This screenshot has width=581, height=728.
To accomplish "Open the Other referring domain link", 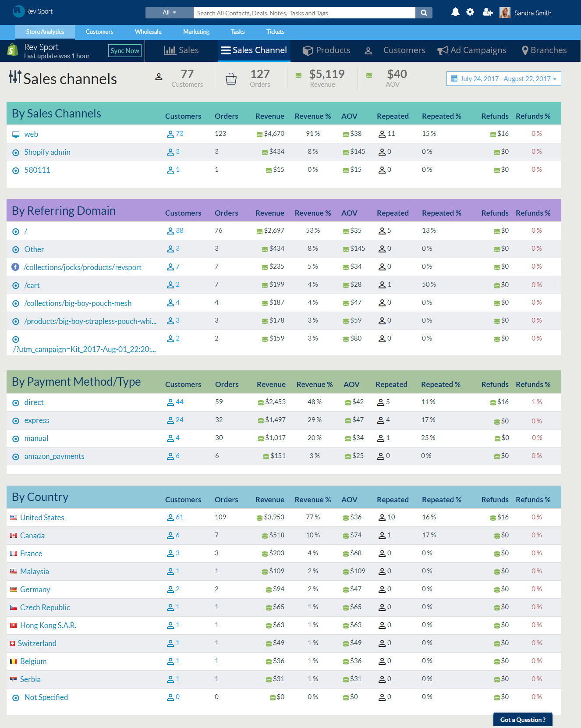I will (x=34, y=249).
